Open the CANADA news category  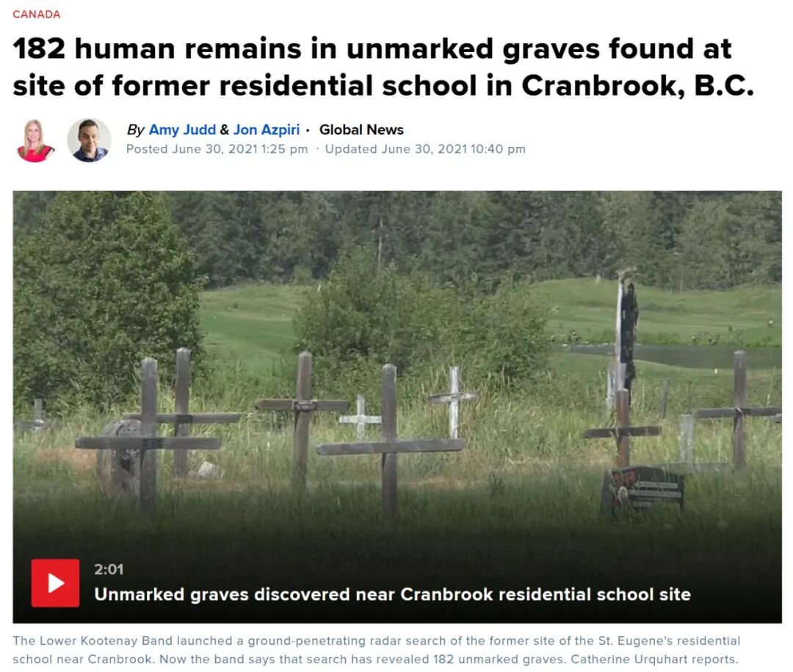pyautogui.click(x=37, y=14)
